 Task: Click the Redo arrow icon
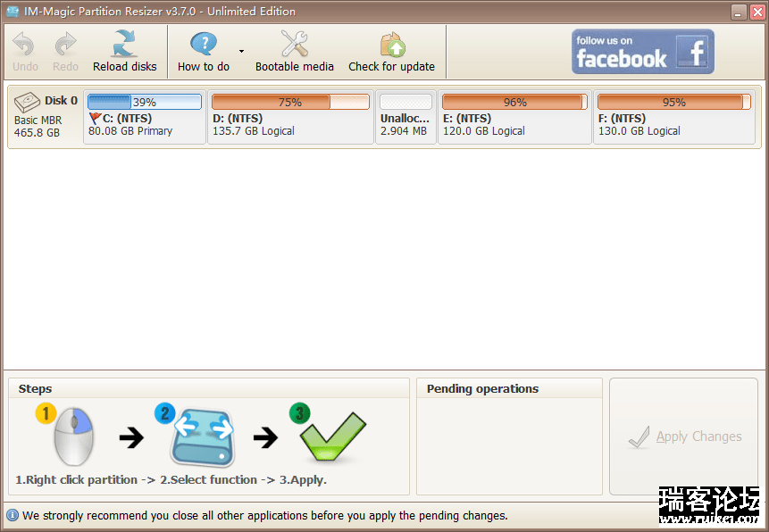(x=65, y=45)
